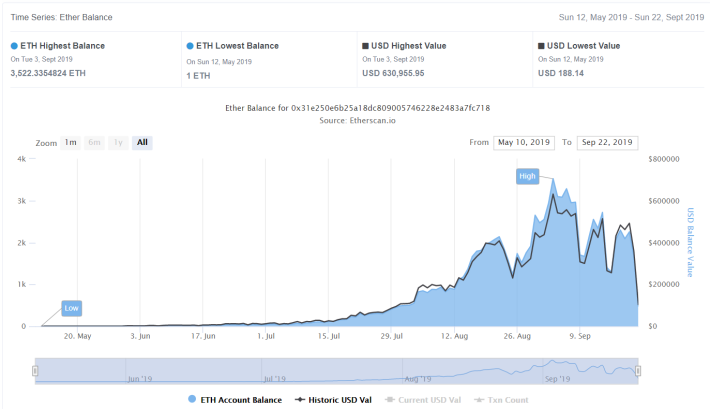This screenshot has width=710, height=409.
Task: Click the ETH Highest Balance blue dot icon
Action: (x=14, y=46)
